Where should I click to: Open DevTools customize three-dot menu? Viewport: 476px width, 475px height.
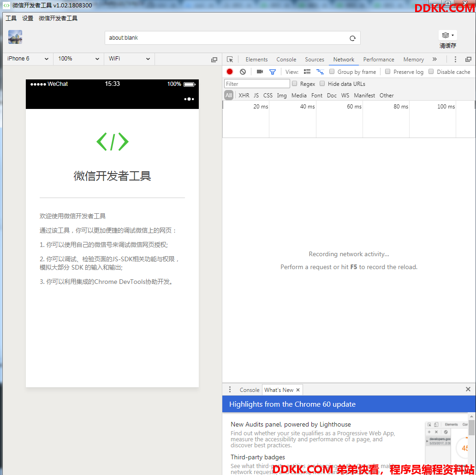pyautogui.click(x=455, y=59)
